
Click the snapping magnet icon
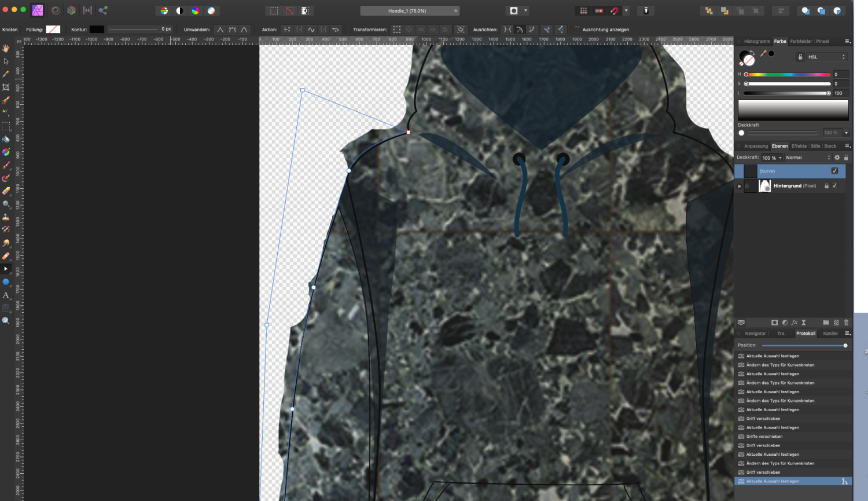point(615,10)
